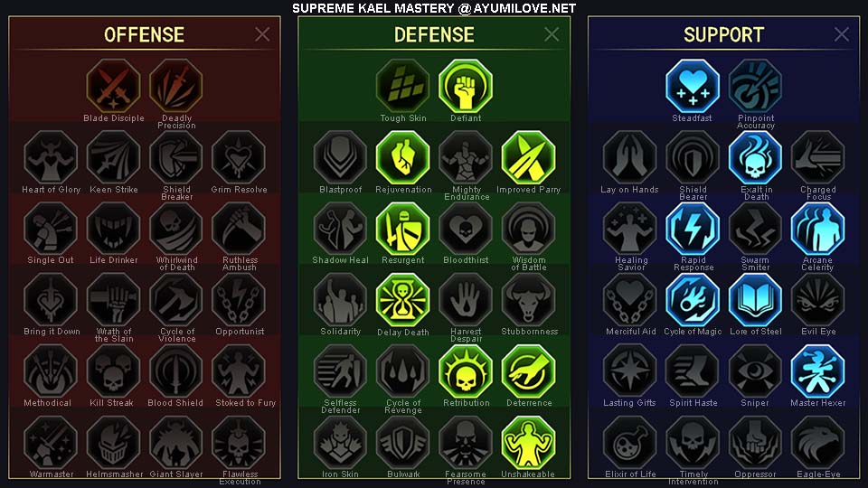Select the Retribution mastery icon
868x488 pixels.
click(466, 371)
